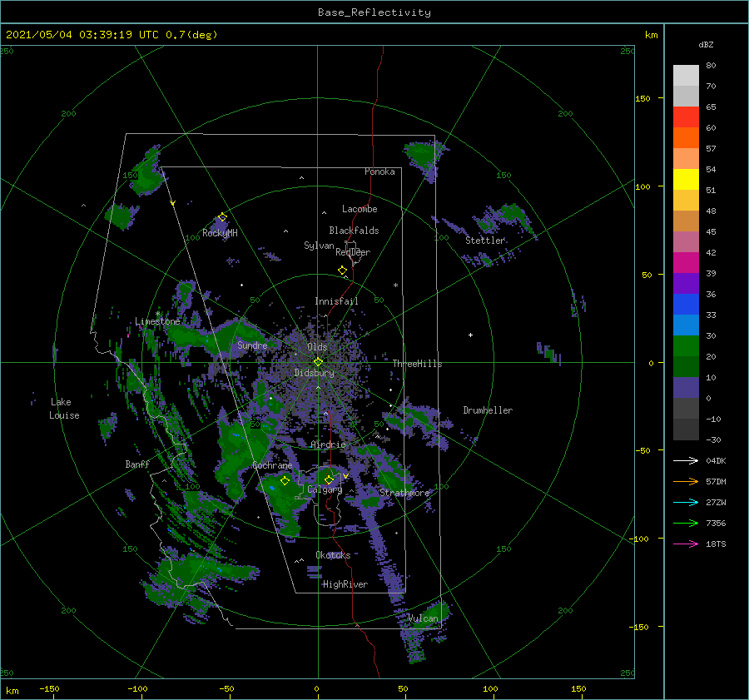749x700 pixels.
Task: Click the Banff label
Action: coord(137,464)
